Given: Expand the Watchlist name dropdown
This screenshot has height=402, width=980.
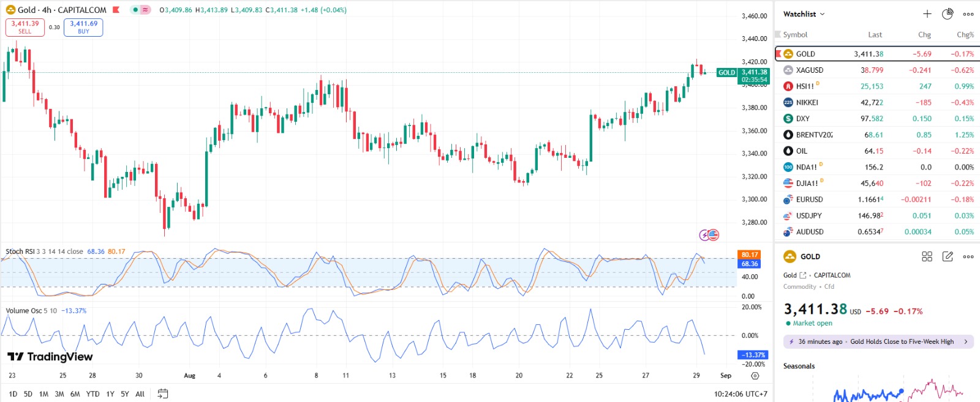Looking at the screenshot, I should (822, 14).
